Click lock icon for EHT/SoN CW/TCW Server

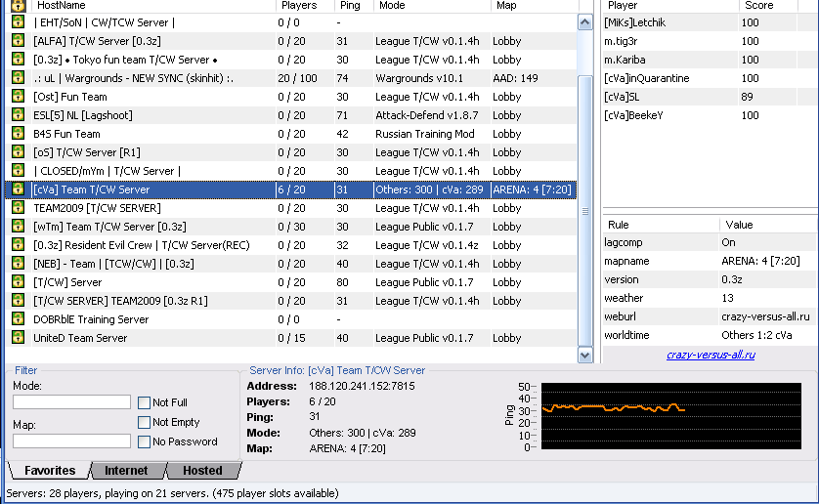(19, 21)
